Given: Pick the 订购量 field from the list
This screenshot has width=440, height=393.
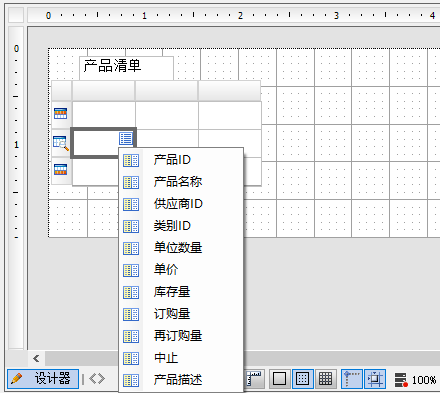Looking at the screenshot, I should tap(181, 314).
